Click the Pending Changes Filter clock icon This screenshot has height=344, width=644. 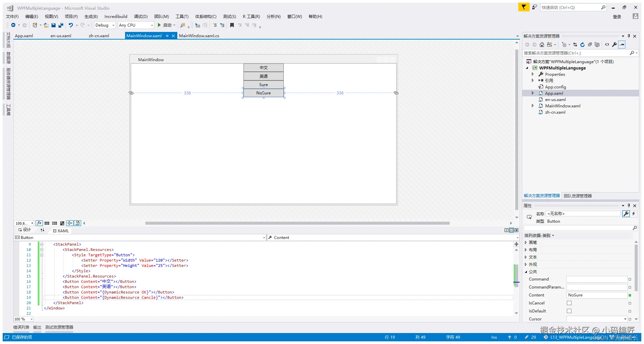click(564, 45)
